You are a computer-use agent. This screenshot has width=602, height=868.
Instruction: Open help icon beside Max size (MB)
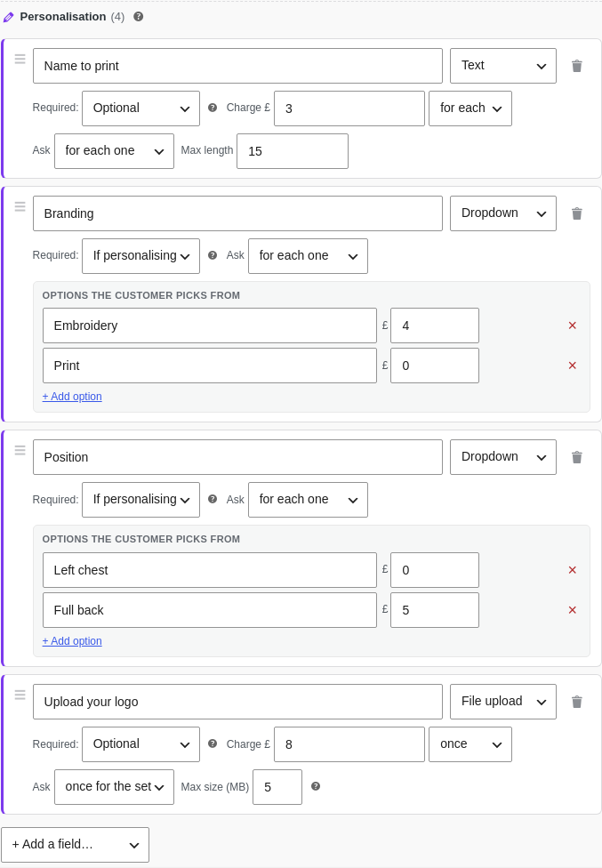click(x=316, y=786)
